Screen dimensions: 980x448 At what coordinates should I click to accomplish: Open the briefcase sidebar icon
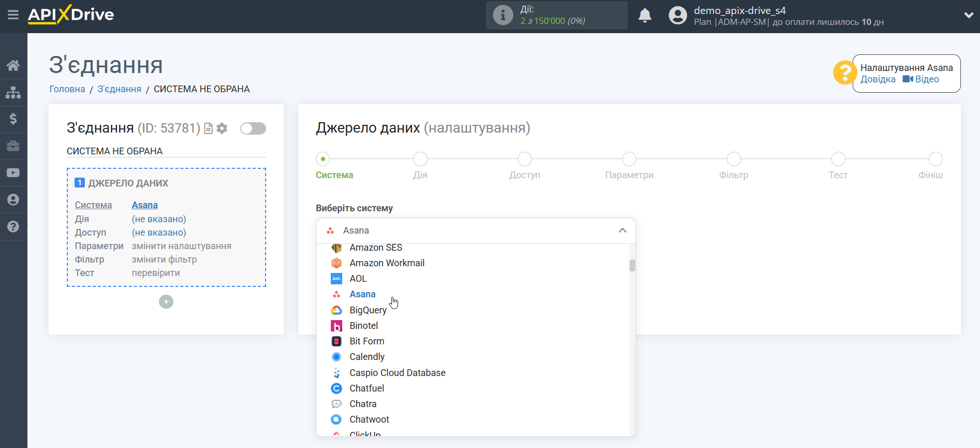[13, 146]
